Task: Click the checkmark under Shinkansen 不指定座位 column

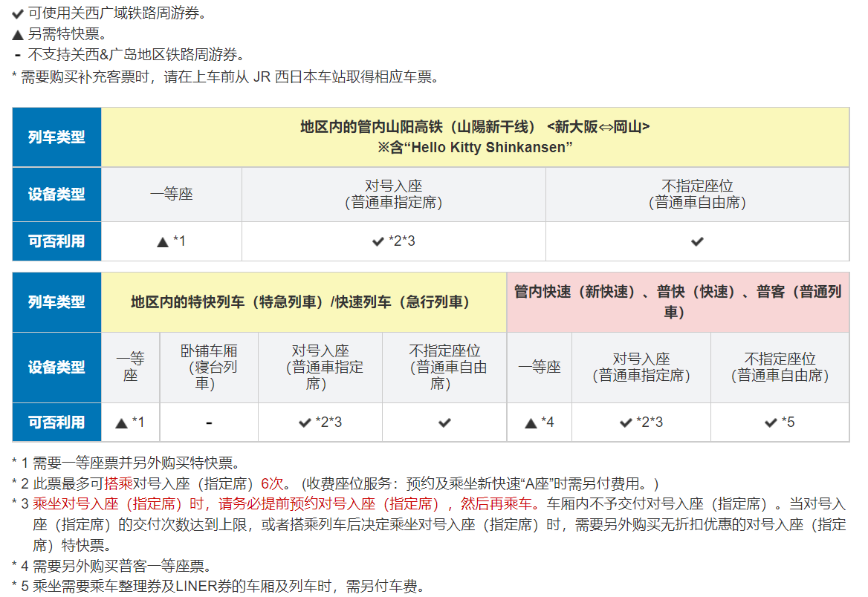Action: pos(697,241)
